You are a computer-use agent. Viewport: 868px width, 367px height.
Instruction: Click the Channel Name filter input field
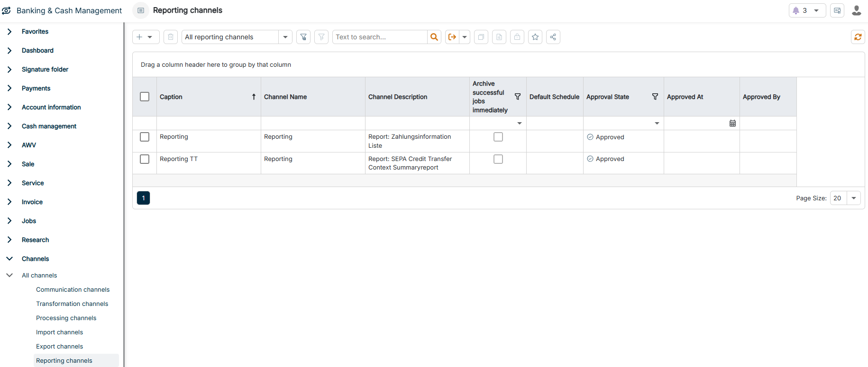[x=313, y=123]
